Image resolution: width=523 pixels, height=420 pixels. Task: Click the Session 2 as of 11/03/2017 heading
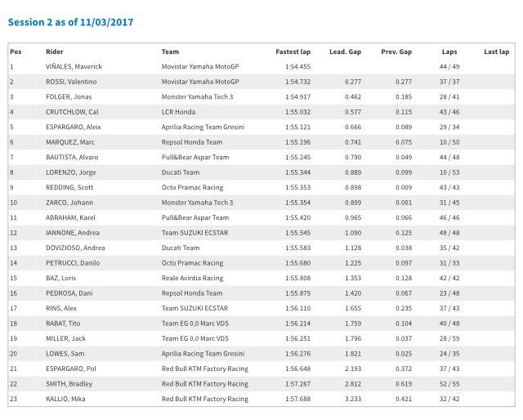click(x=71, y=22)
